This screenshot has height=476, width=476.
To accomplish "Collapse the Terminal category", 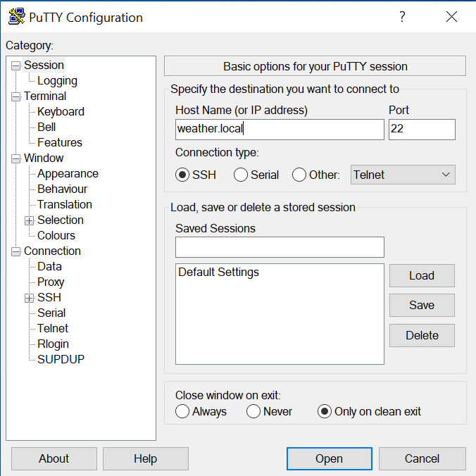I will tap(16, 96).
